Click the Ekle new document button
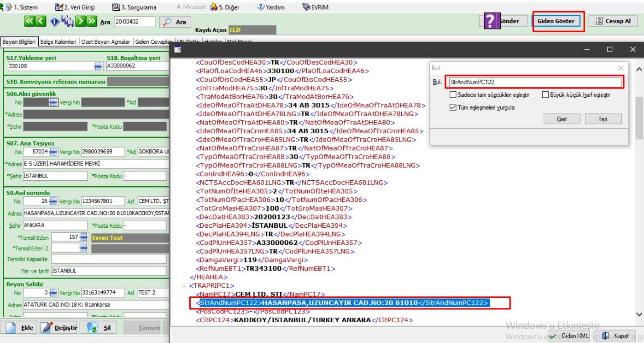This screenshot has width=644, height=343. click(x=19, y=328)
